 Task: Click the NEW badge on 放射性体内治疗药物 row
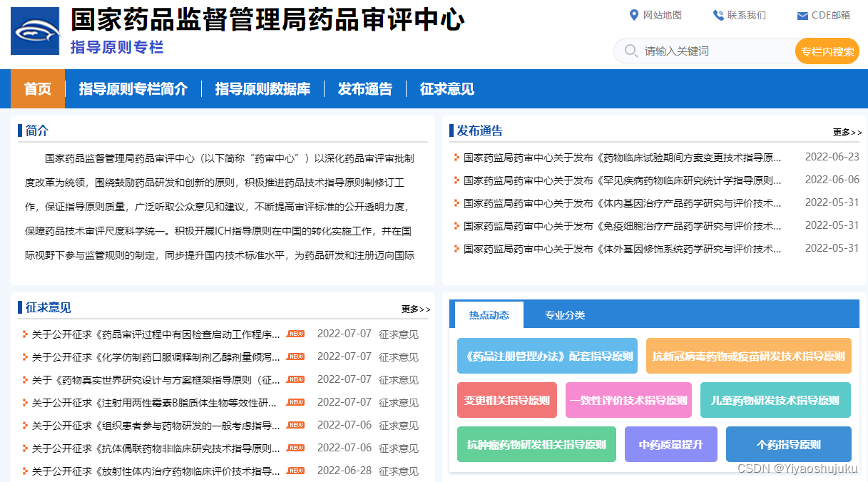(x=295, y=471)
